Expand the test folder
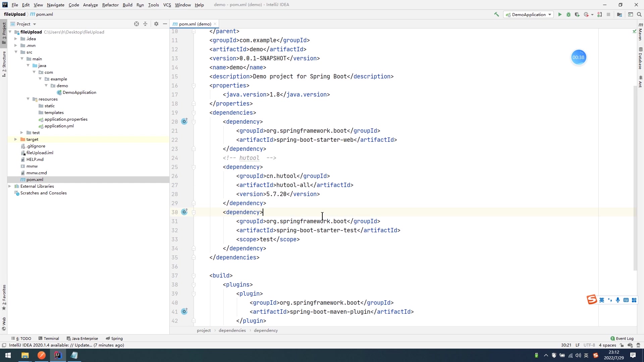Viewport: 644px width, 362px height. tap(22, 132)
